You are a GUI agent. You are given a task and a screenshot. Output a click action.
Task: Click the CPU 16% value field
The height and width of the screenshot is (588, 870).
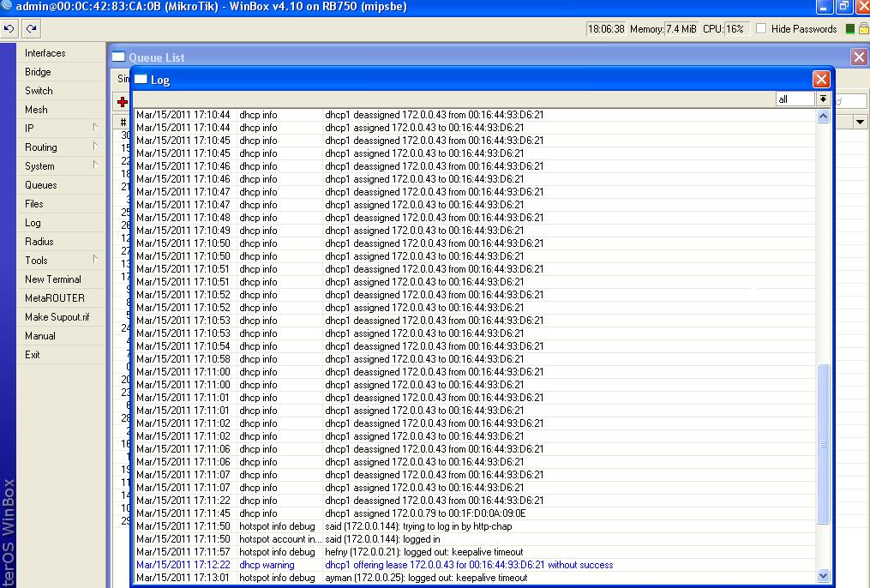736,29
